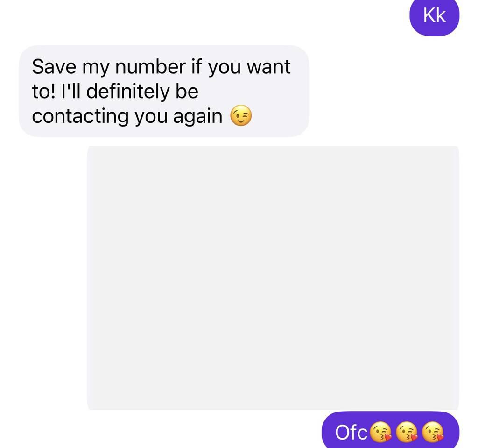Select the purple "Kk" message bubble
The image size is (478, 448).
pyautogui.click(x=434, y=17)
